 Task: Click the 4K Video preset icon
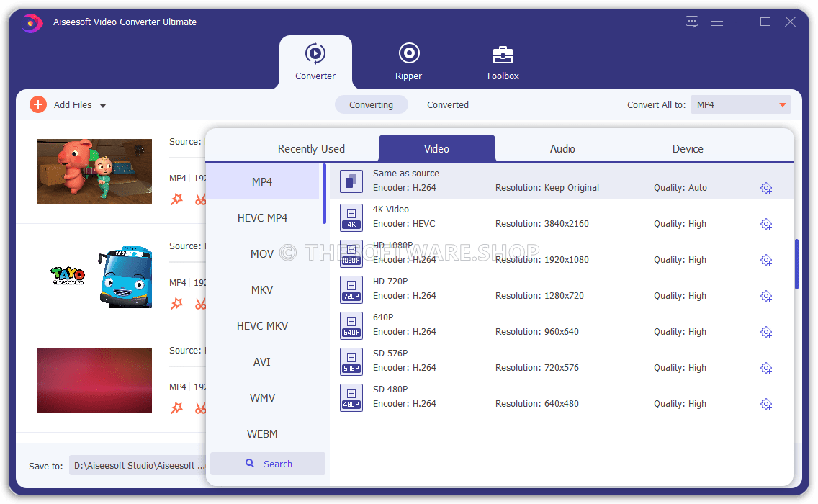[x=351, y=217]
